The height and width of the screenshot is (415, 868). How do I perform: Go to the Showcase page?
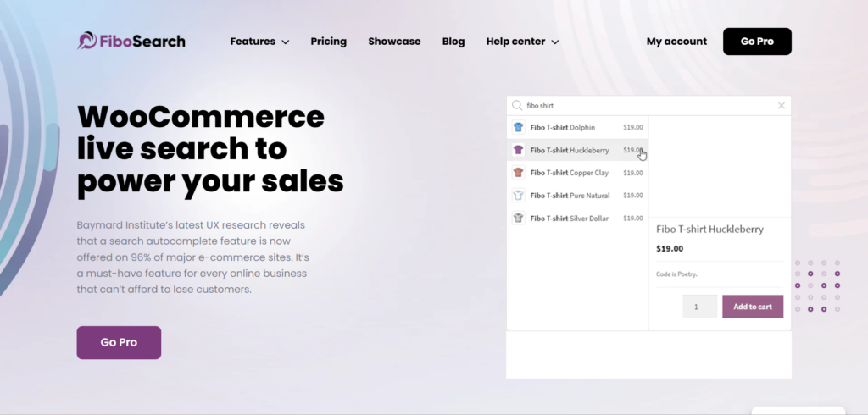click(394, 41)
